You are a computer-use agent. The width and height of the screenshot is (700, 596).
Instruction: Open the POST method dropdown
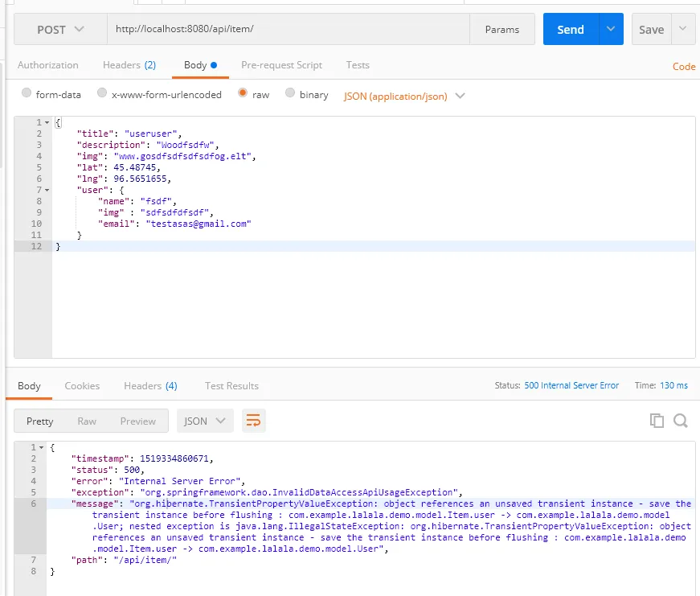(x=60, y=30)
